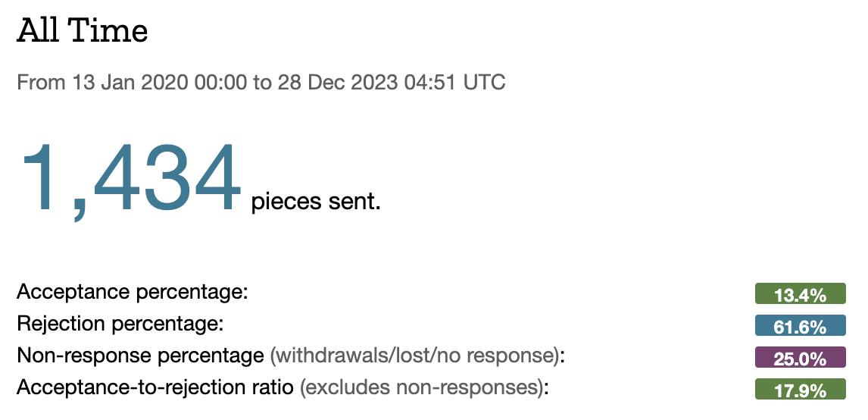Click the '(excludes non-responses)' note
The height and width of the screenshot is (420, 868).
[x=424, y=387]
